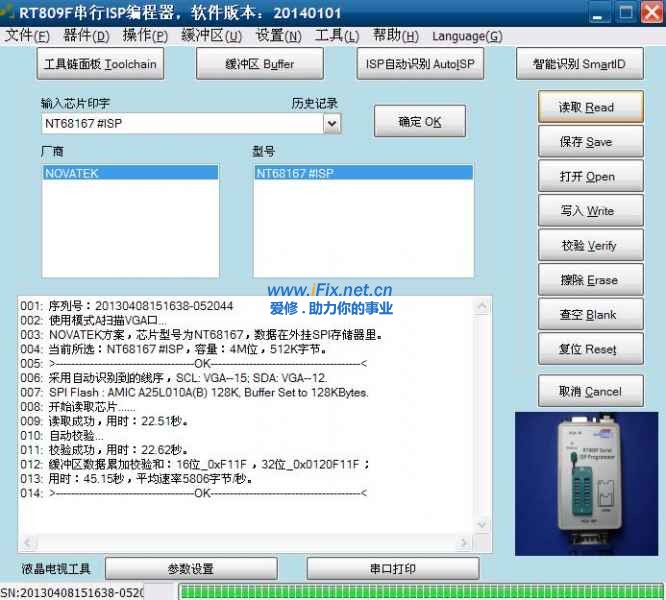Viewport: 666px width, 600px height.
Task: Click log line 007 SPI Flash AMIC A25L010A
Action: [194, 392]
